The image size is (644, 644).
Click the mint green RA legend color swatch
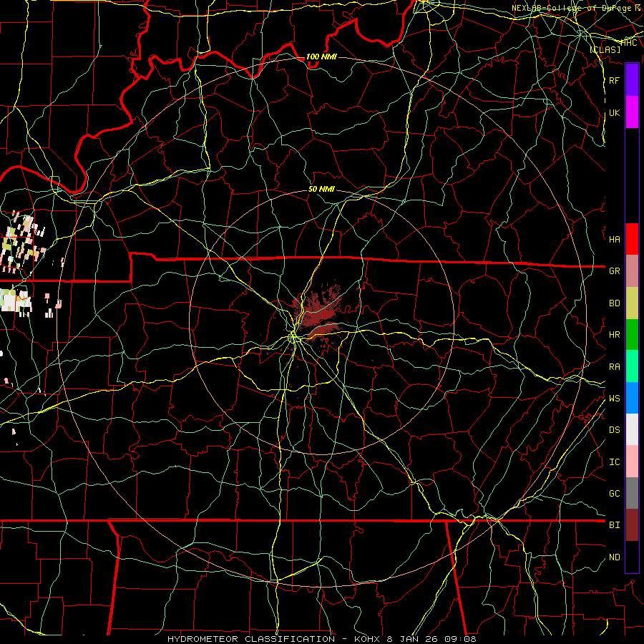(x=632, y=366)
